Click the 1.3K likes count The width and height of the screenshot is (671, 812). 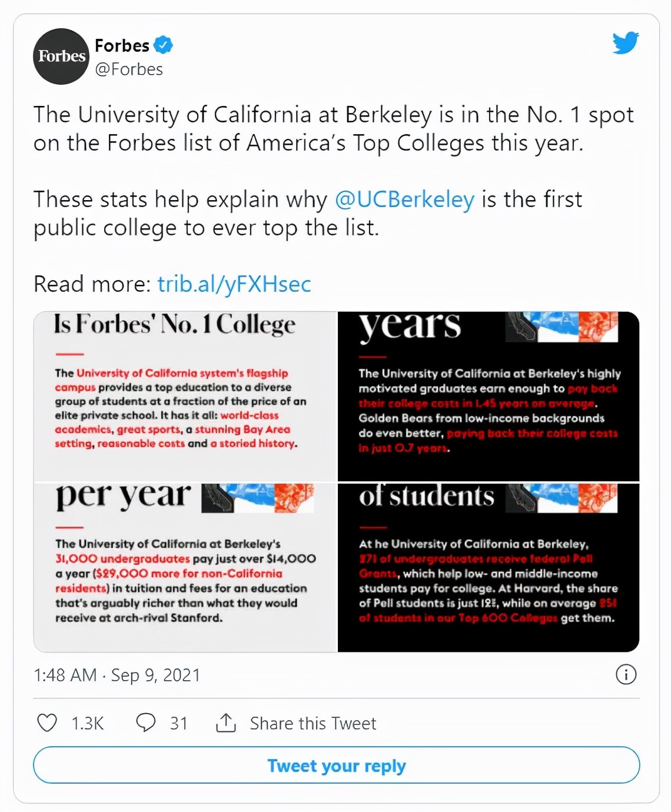pos(87,723)
